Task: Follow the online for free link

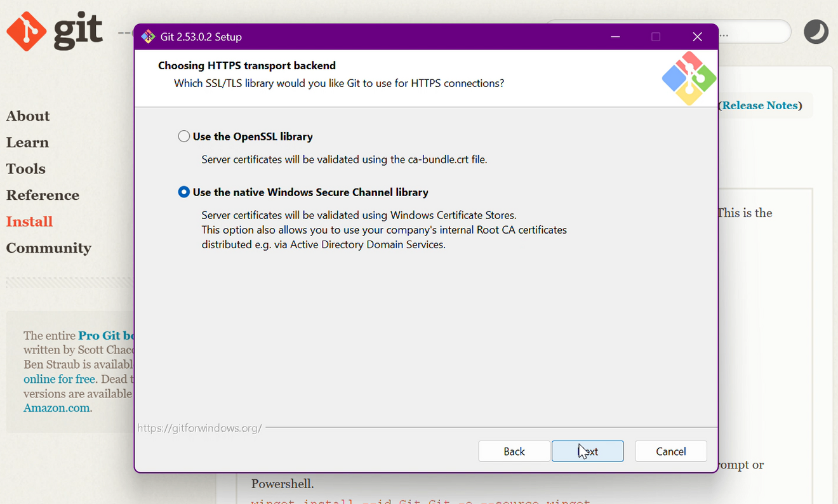Action: [60, 379]
